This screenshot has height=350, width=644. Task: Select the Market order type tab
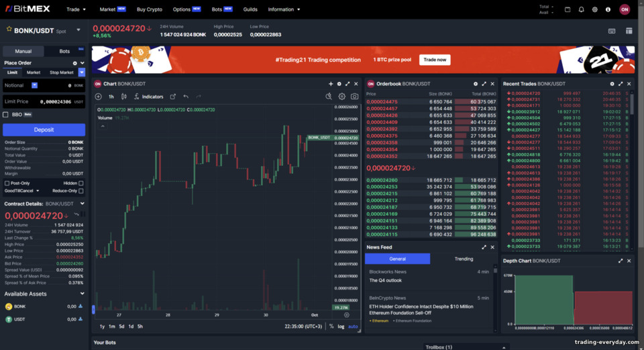(x=34, y=73)
